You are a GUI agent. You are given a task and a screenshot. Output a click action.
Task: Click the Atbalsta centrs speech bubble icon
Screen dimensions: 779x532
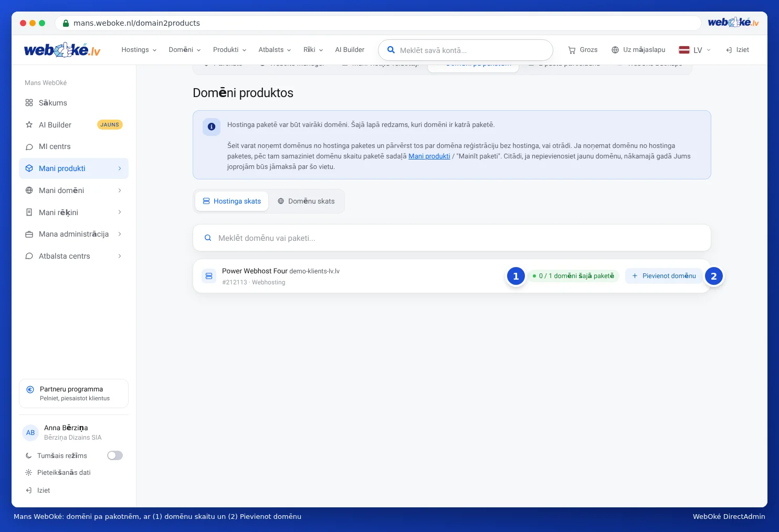(x=29, y=256)
